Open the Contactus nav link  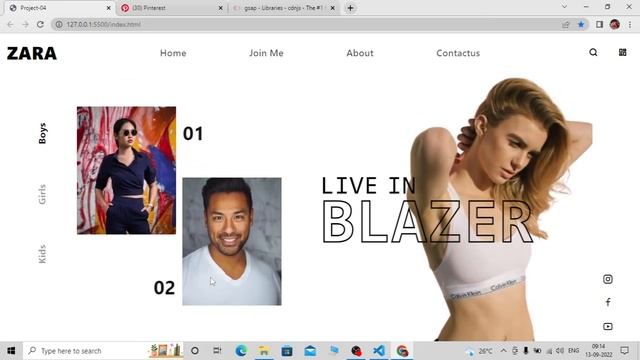coord(458,53)
